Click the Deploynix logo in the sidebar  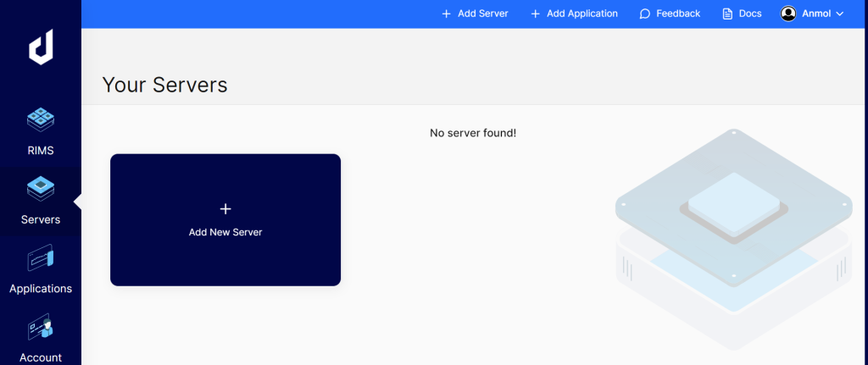(41, 47)
